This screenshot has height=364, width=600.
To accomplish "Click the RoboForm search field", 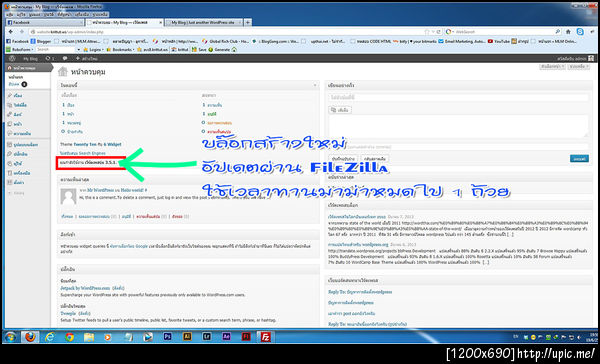I will [56, 50].
